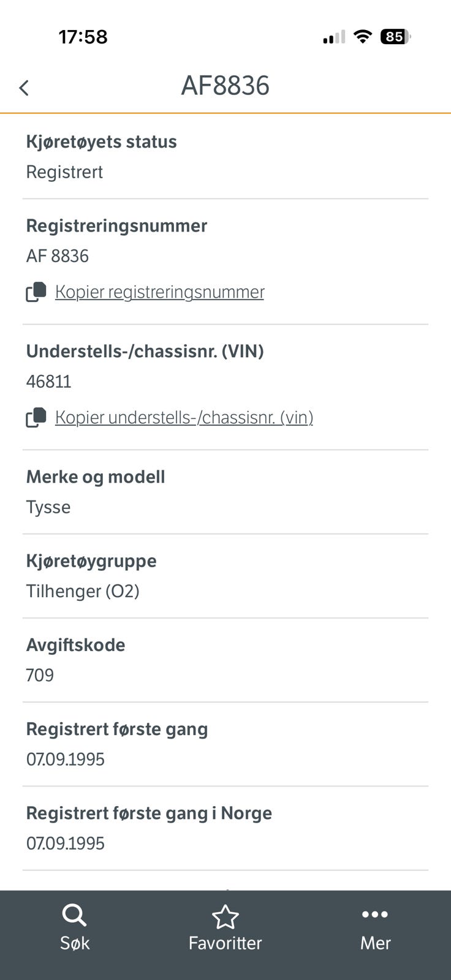Image resolution: width=451 pixels, height=980 pixels.
Task: Tap the Søk magnifying glass icon
Action: [x=74, y=916]
